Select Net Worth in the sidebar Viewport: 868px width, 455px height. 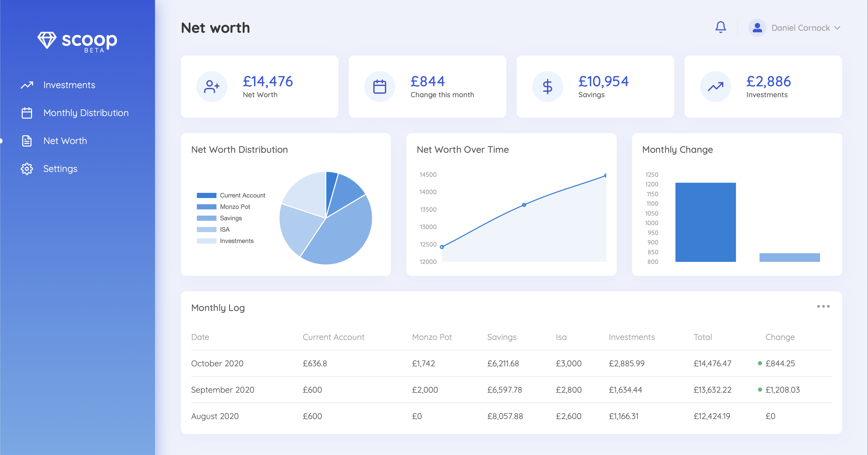(65, 141)
